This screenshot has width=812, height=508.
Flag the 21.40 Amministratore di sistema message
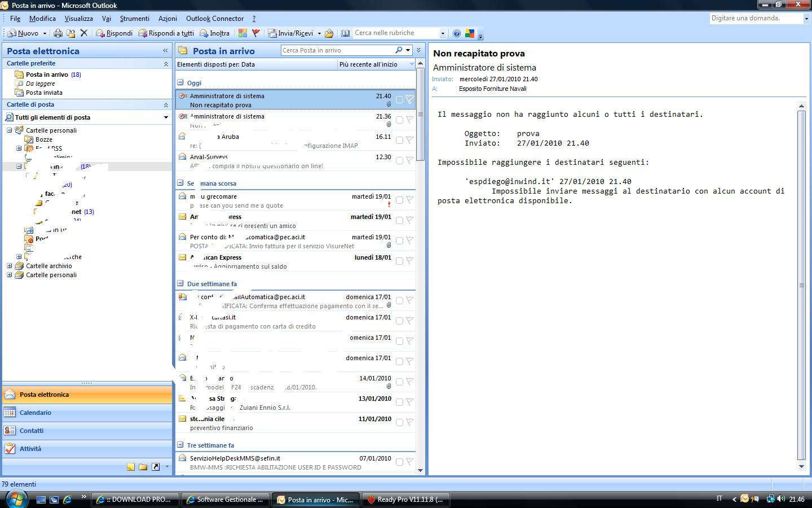[410, 99]
